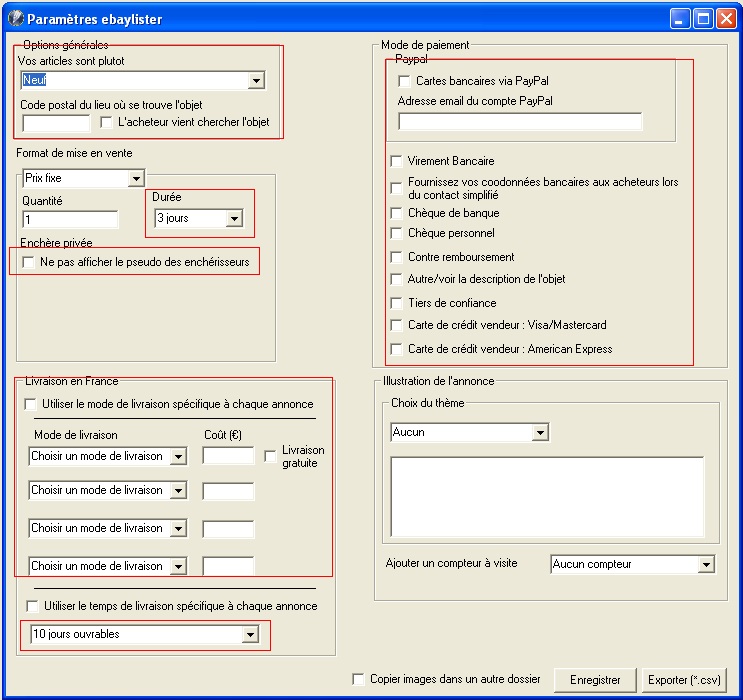Click the second shipping cost field
The image size is (743, 700).
point(228,491)
